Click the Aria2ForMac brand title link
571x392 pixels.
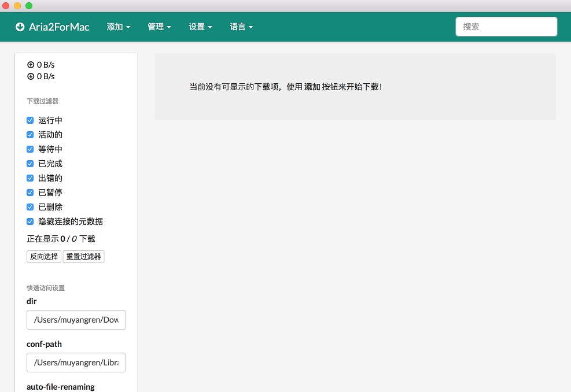(59, 27)
